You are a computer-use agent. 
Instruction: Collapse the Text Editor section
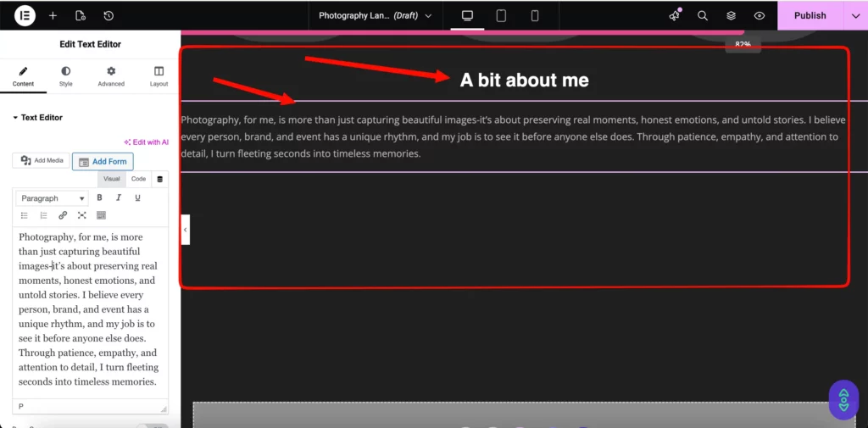pyautogui.click(x=37, y=117)
